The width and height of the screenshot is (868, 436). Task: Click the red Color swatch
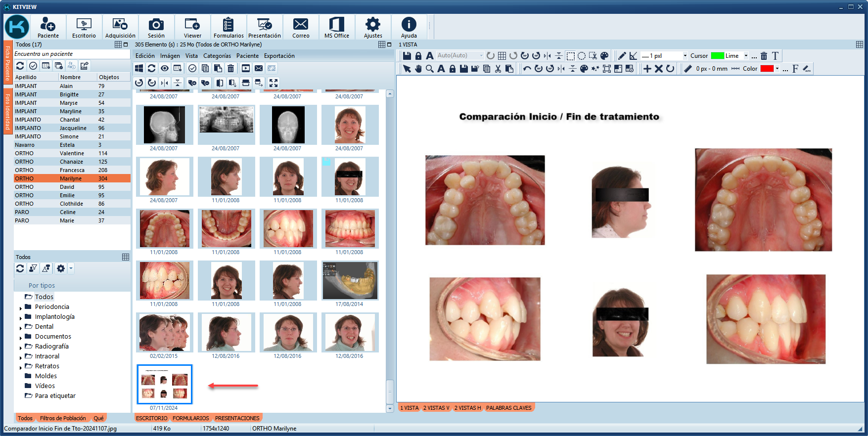tap(767, 69)
